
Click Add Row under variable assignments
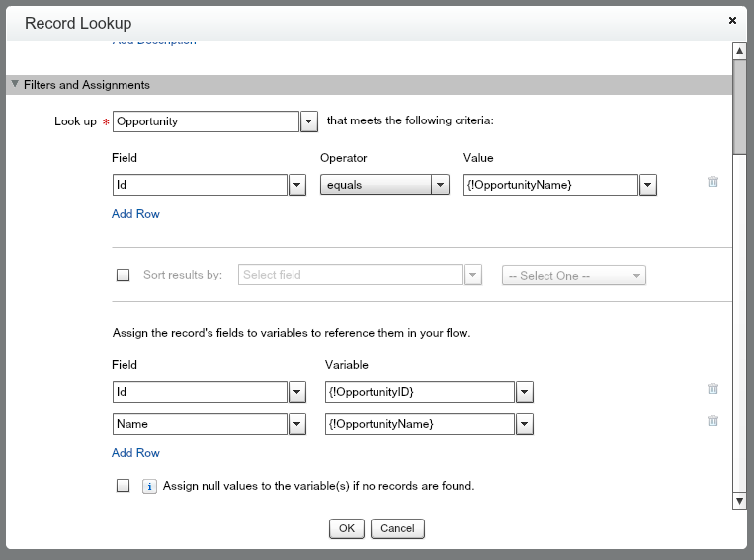click(135, 453)
